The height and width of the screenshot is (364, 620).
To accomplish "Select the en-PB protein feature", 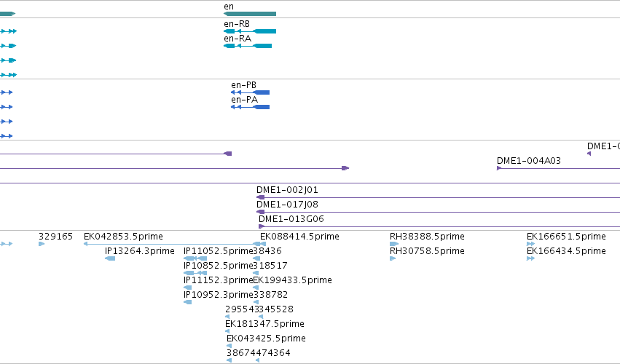I will 251,92.
